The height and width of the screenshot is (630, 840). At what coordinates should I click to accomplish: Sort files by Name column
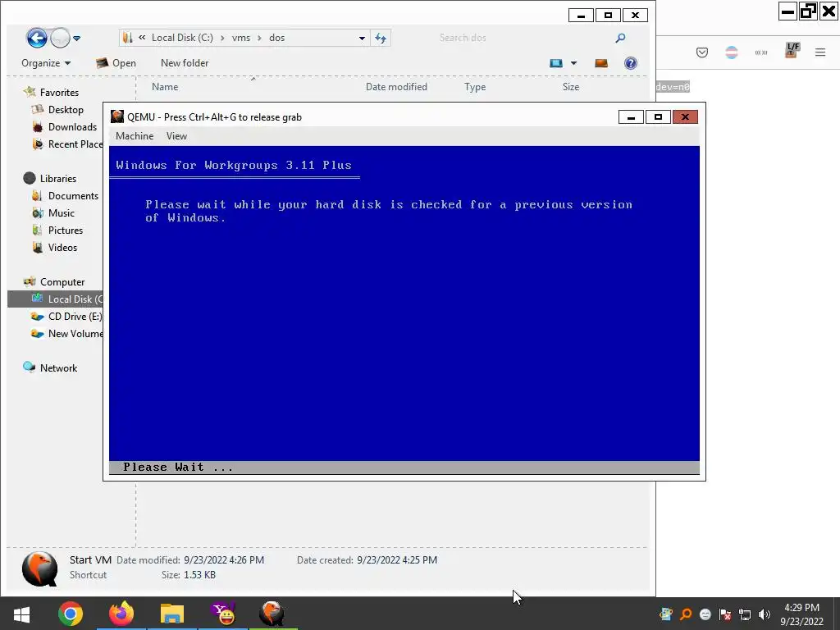point(165,87)
